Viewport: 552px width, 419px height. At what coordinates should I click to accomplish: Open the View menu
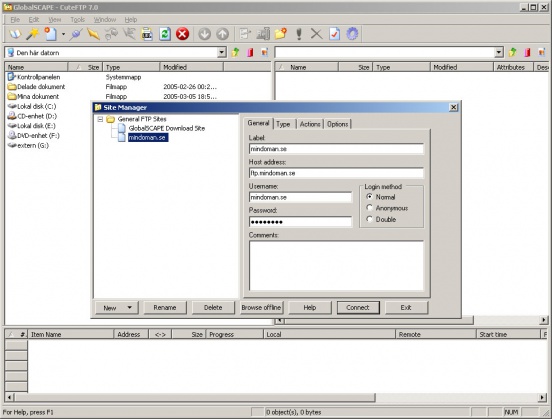click(x=55, y=20)
